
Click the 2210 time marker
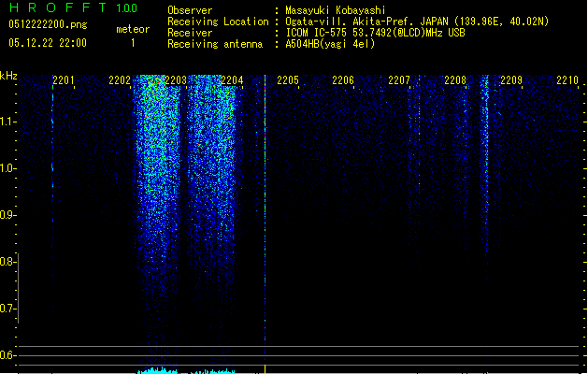(x=567, y=79)
